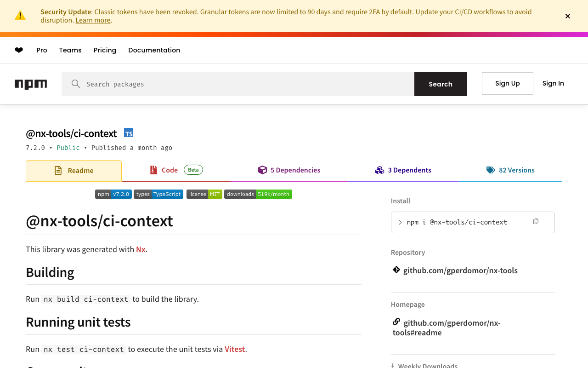Click the Sign Up button
The height and width of the screenshot is (368, 588).
coord(508,83)
